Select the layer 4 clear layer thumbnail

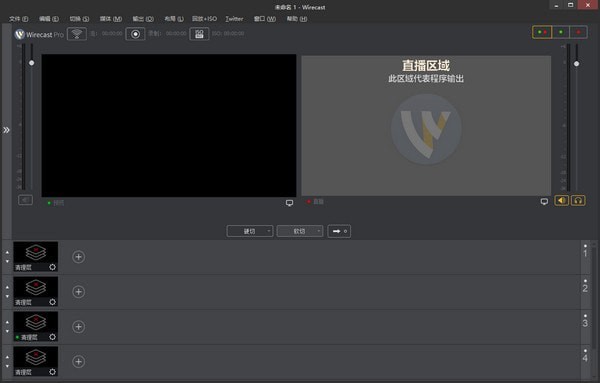(36, 361)
